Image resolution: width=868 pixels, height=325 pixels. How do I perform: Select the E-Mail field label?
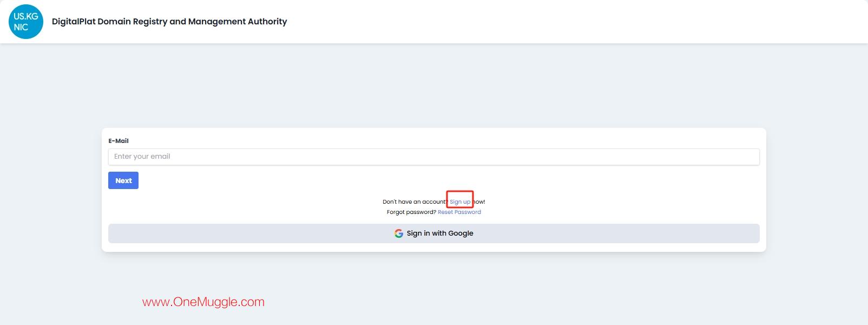tap(119, 141)
